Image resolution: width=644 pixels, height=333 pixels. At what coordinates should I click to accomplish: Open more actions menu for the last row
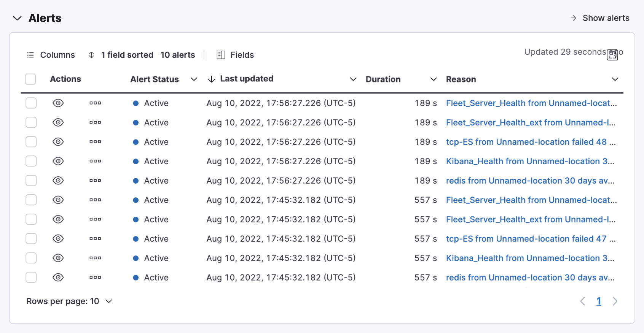[95, 277]
